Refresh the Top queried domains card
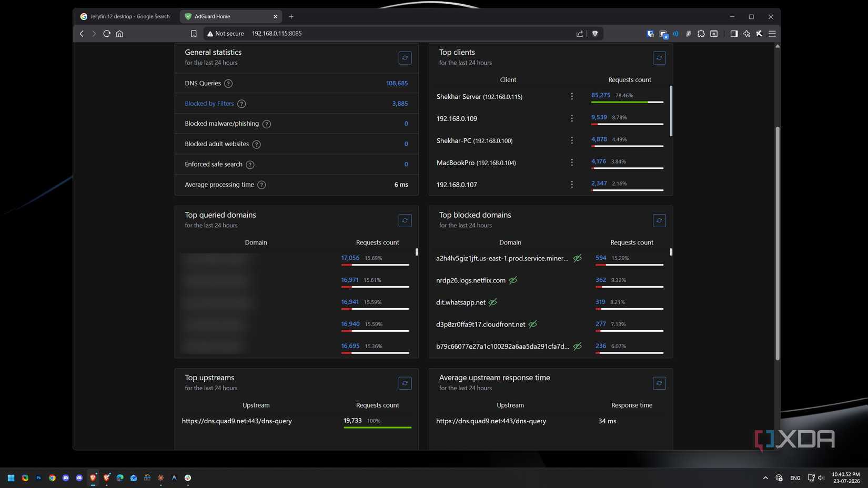 point(405,220)
